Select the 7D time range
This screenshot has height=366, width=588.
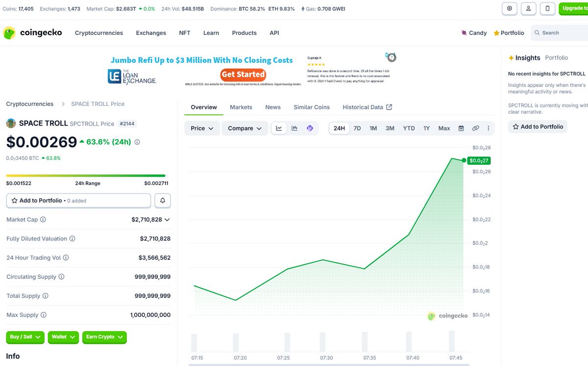click(357, 128)
